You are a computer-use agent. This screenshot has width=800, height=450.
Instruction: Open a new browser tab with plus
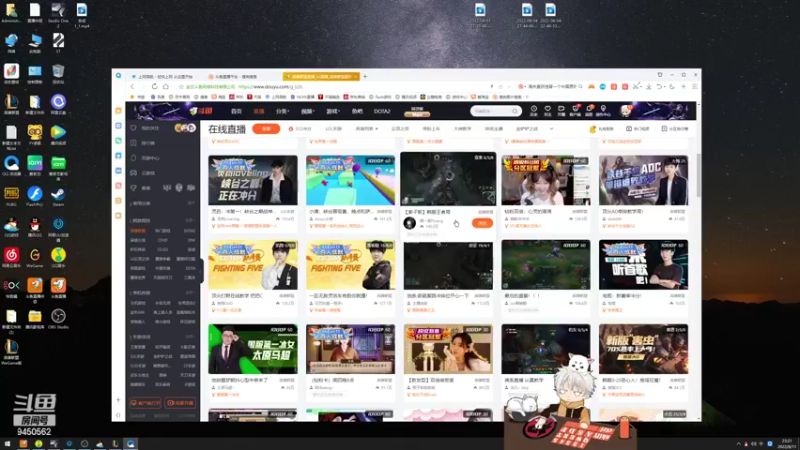365,77
